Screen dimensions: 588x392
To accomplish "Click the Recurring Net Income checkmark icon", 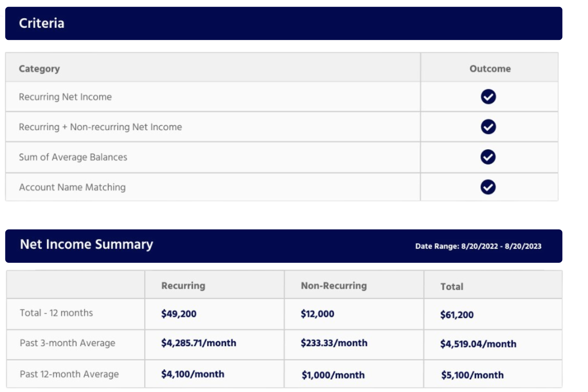I will (488, 97).
